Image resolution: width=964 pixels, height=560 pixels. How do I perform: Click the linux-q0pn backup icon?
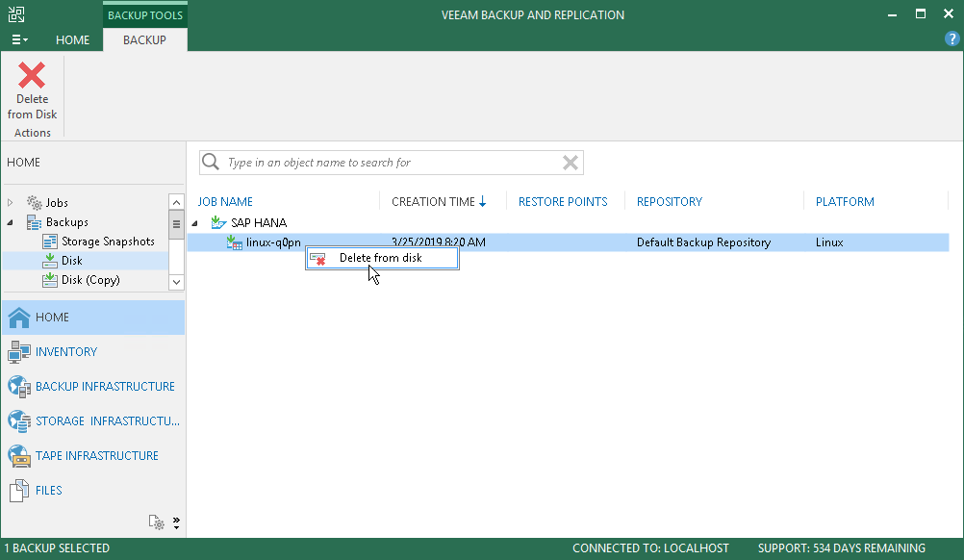[234, 242]
